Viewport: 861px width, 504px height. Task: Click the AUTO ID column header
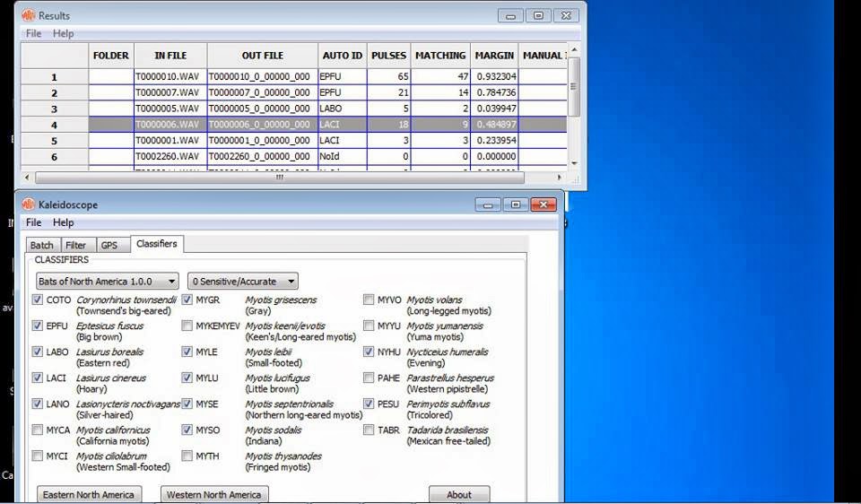point(343,56)
